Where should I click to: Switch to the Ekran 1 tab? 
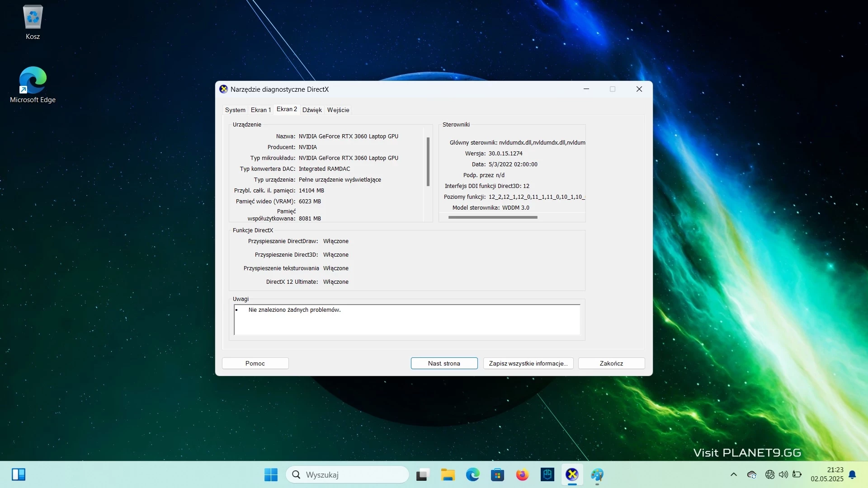pos(261,110)
